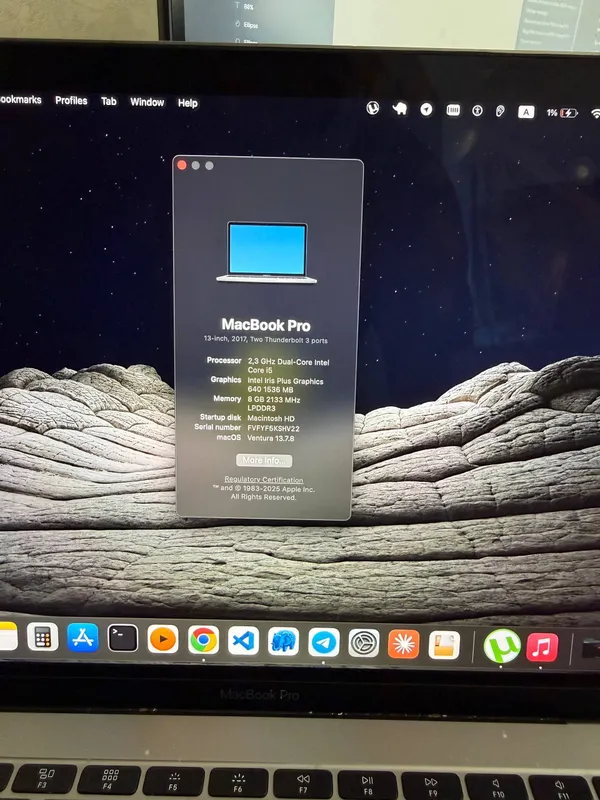Click the 'MacBook Pro' title text
Image resolution: width=600 pixels, height=800 pixels.
(266, 325)
